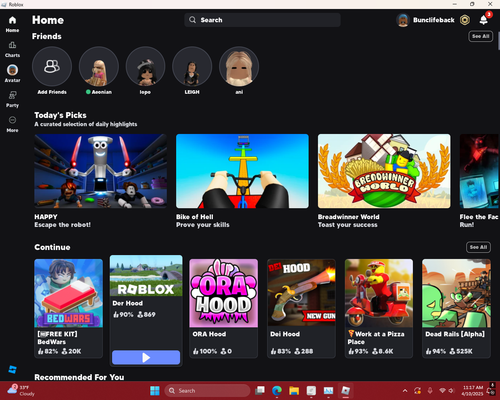Open the Der Hood game thumbnail
Screen dimensions: 500x400
click(146, 276)
